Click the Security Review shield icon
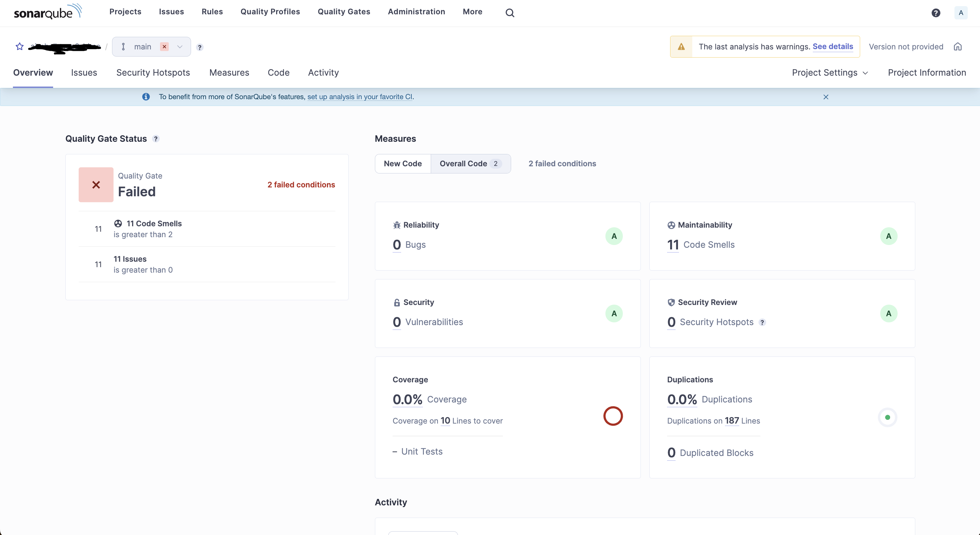Image resolution: width=980 pixels, height=535 pixels. 671,302
